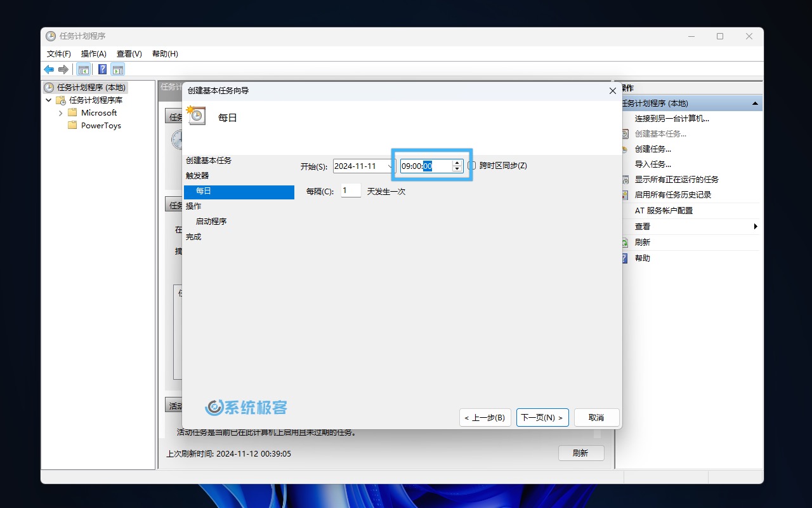Select PowerToys in the tree
The image size is (812, 508).
pos(101,125)
